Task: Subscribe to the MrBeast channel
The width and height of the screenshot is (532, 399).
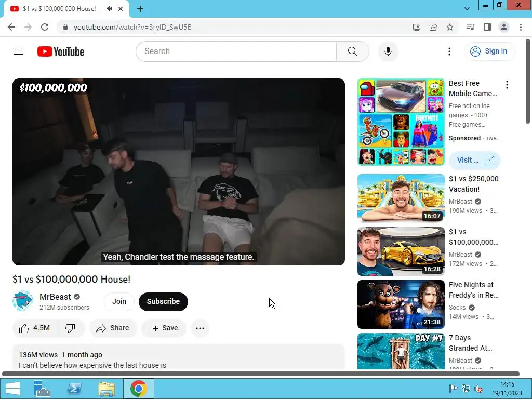Action: tap(163, 301)
